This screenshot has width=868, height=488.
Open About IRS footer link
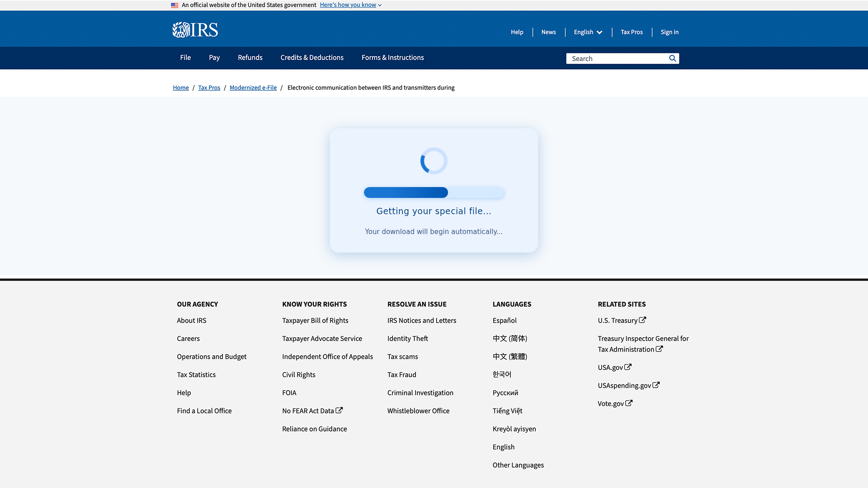point(191,320)
